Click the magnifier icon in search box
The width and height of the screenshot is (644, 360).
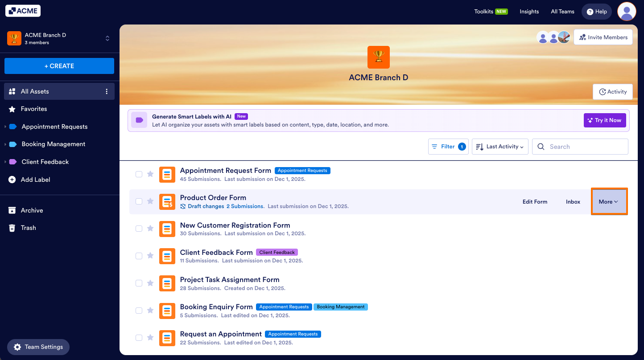tap(541, 147)
